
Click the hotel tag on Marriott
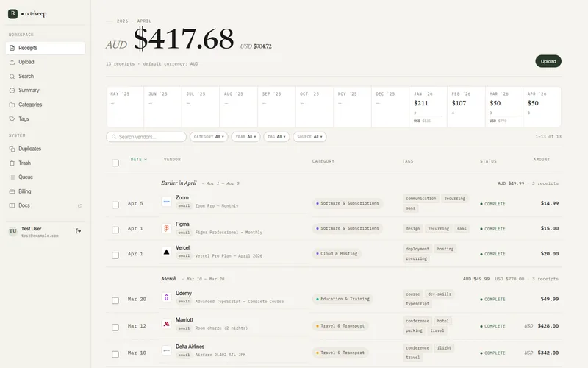442,321
